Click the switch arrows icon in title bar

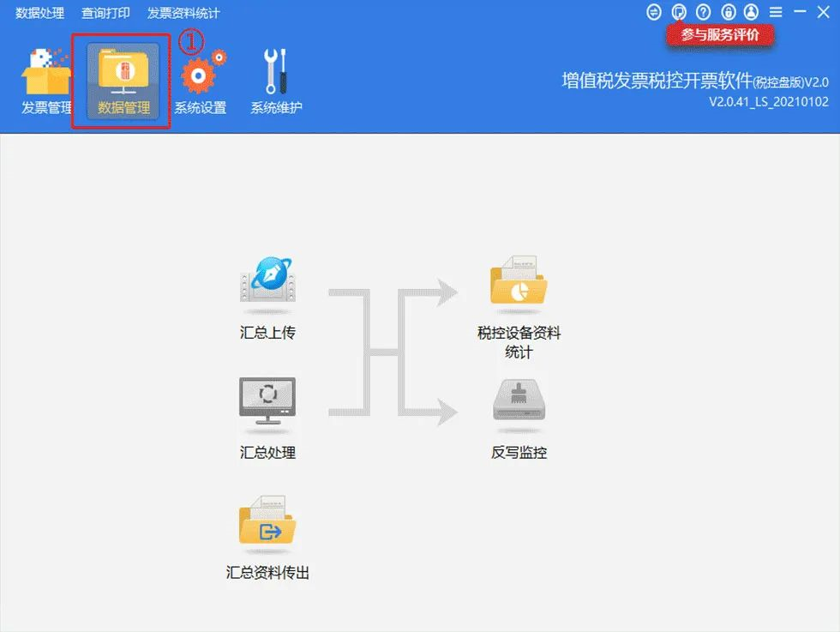(655, 12)
